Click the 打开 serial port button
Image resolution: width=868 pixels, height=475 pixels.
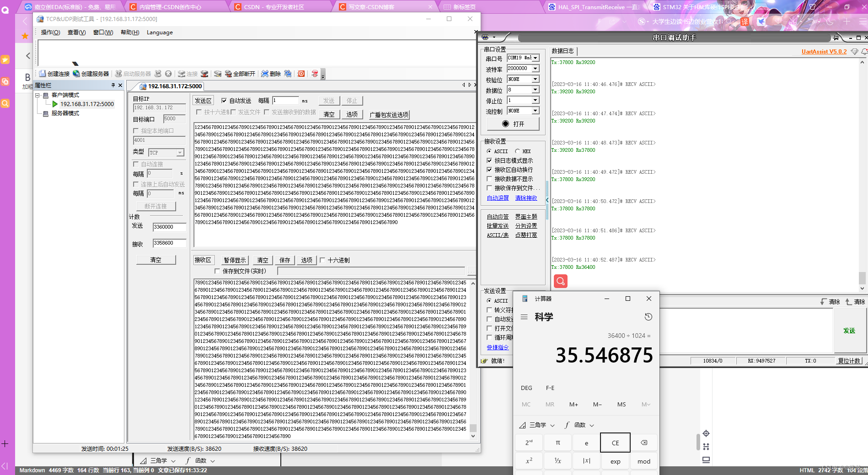pos(513,124)
